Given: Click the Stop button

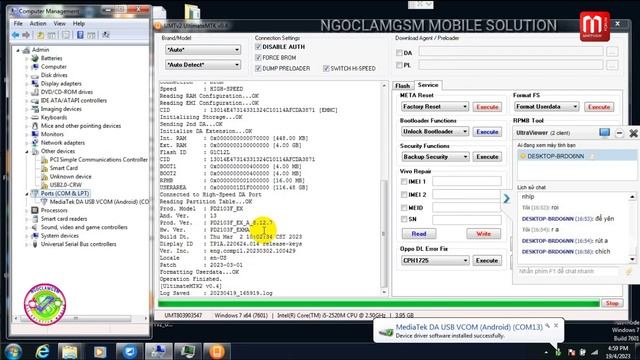Looking at the screenshot, I should 612,303.
